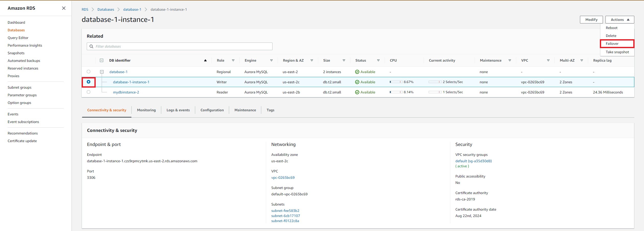Sort table by Region & AZ arrow
Image resolution: width=644 pixels, height=231 pixels.
[x=312, y=60]
